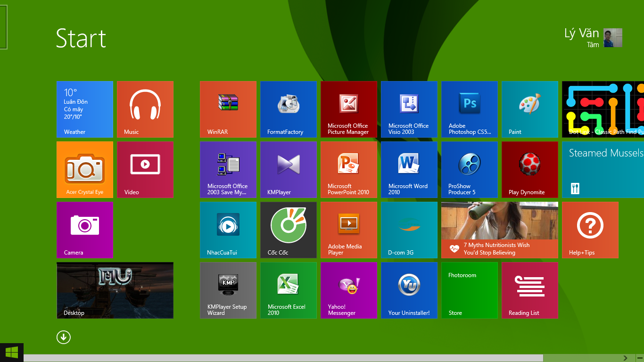644x362 pixels.
Task: Open the Paint tile
Action: pyautogui.click(x=530, y=109)
